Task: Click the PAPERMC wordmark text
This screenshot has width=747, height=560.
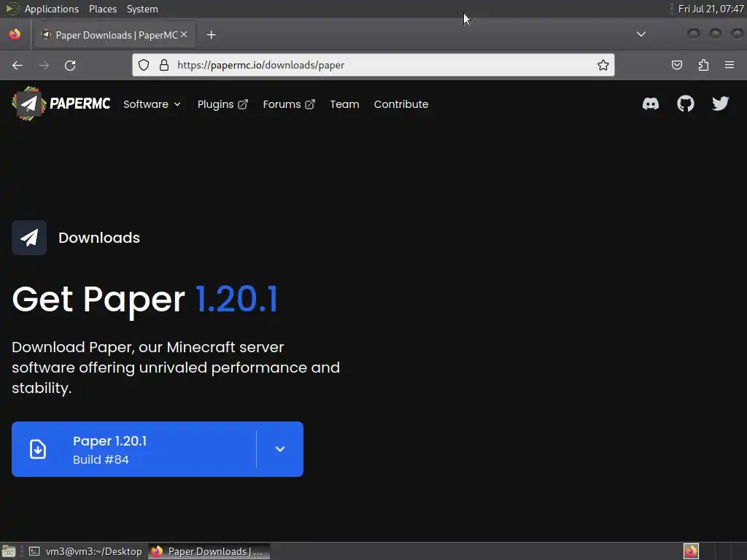Action: (x=80, y=104)
